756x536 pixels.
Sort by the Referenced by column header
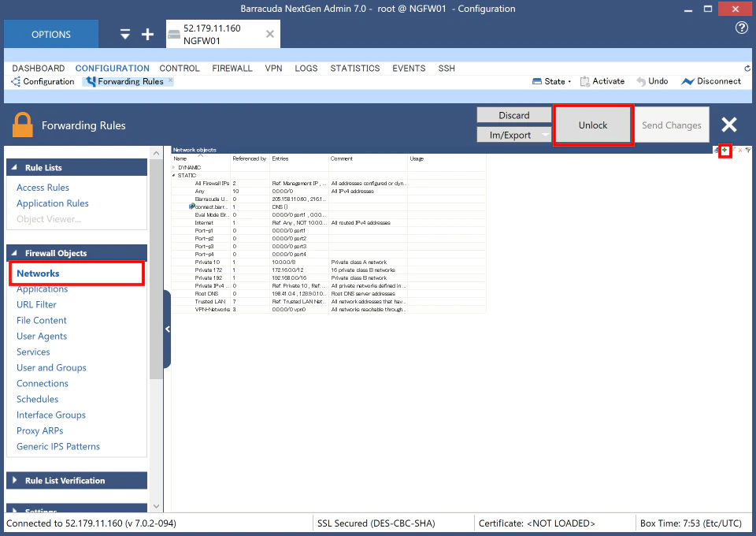(x=250, y=158)
